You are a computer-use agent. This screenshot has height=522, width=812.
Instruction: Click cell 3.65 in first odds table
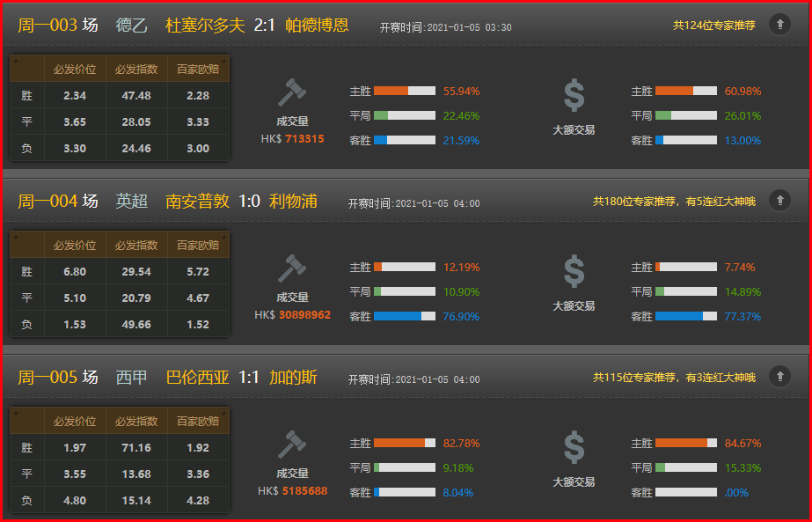(75, 121)
